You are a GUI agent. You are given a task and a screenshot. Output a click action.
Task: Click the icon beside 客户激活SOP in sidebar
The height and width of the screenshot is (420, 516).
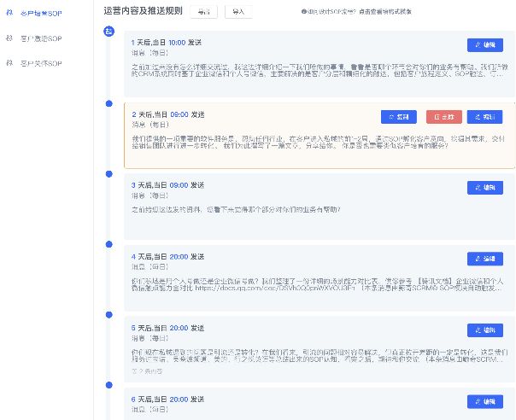click(9, 38)
